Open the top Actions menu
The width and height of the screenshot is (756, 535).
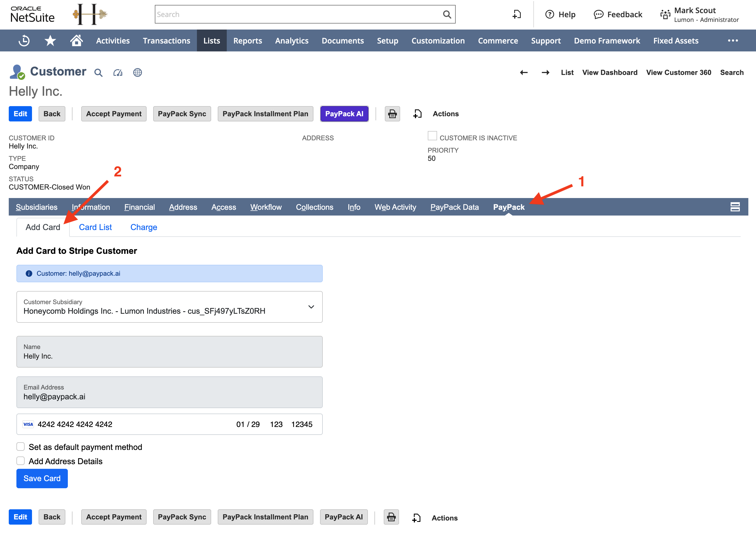(x=446, y=114)
